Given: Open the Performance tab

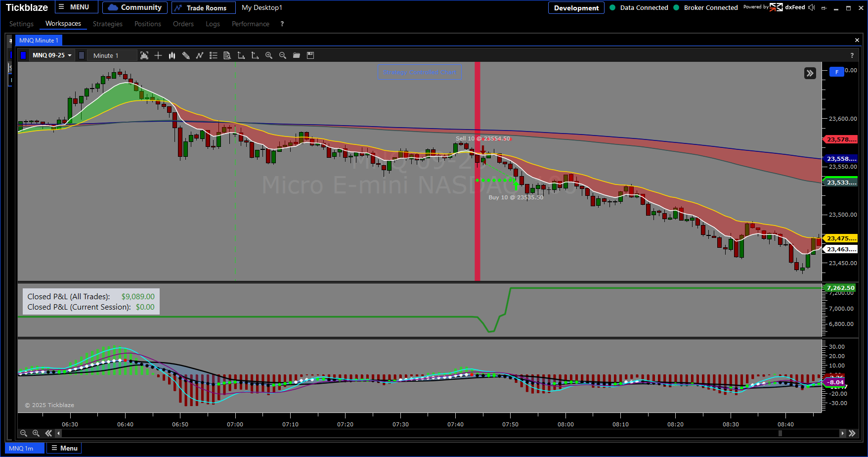Looking at the screenshot, I should click(250, 24).
